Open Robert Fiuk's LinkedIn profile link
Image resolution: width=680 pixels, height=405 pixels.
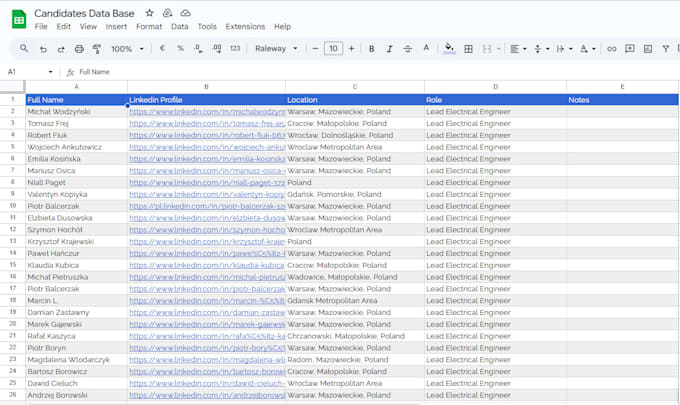pyautogui.click(x=207, y=135)
